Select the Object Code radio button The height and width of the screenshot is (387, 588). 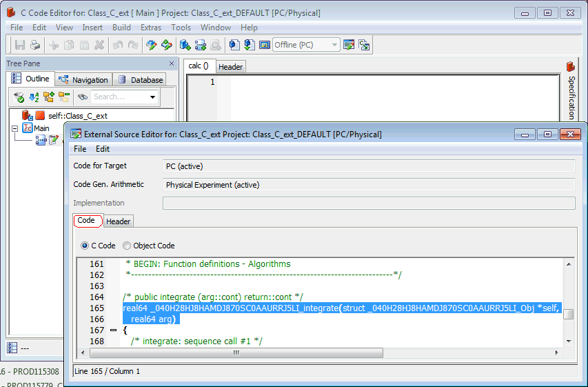127,246
